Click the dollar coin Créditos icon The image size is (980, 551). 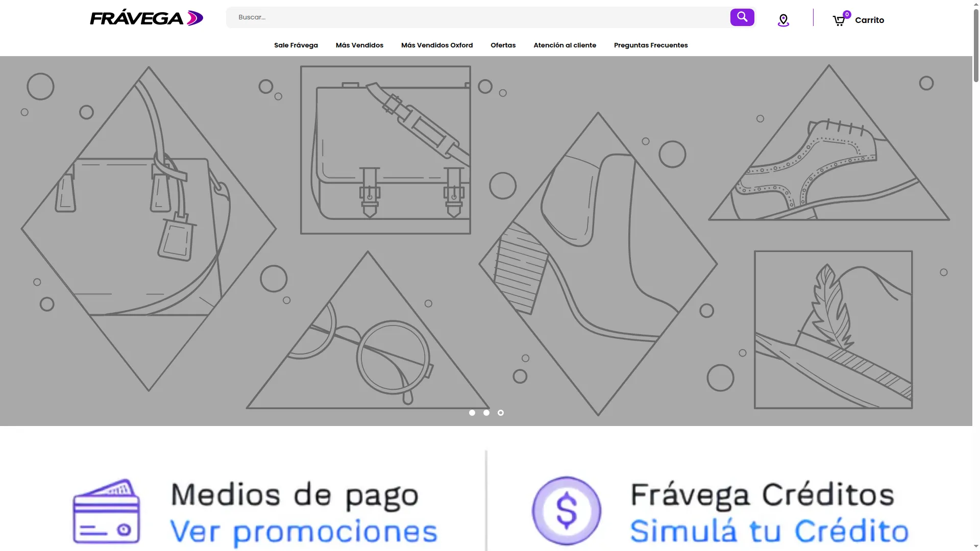tap(567, 511)
